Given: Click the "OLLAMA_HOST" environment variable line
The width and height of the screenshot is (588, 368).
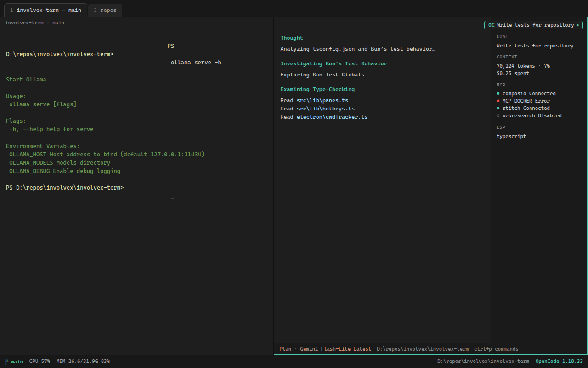Looking at the screenshot, I should point(107,155).
